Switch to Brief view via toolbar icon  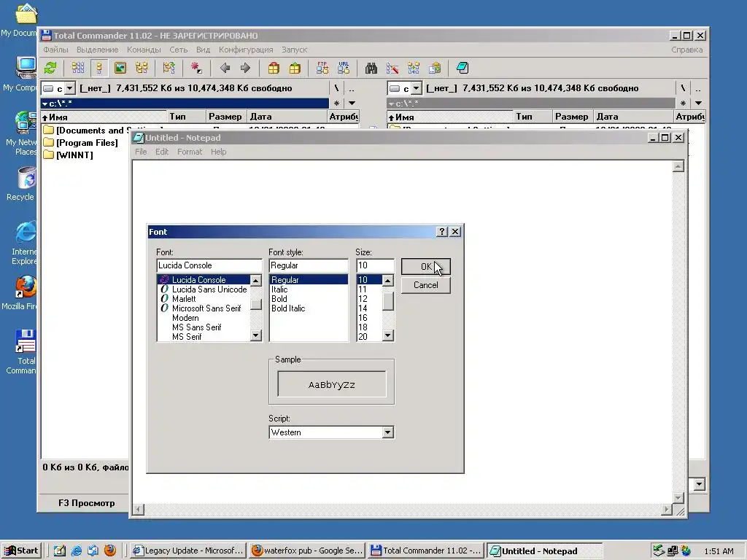tap(77, 68)
